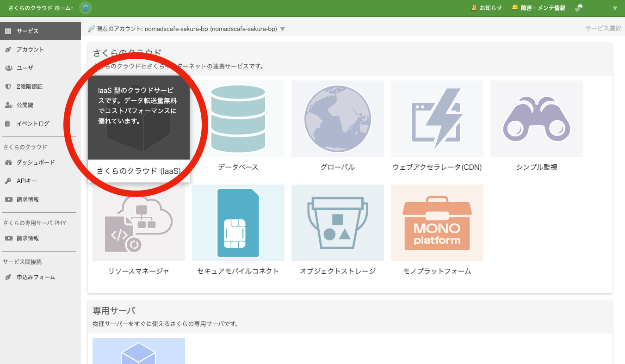Viewport: 625px width, 364px height.
Task: Open the サービス sidebar menu item
Action: (40, 31)
